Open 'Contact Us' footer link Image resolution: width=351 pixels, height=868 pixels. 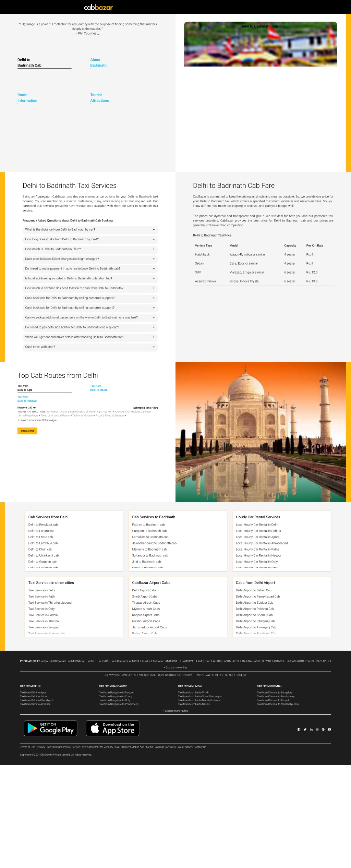(x=200, y=747)
